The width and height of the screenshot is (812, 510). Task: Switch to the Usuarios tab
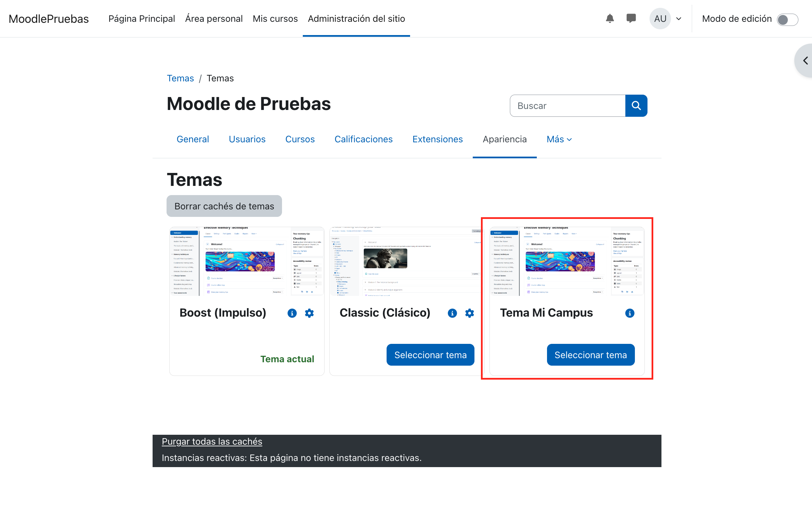pos(247,139)
